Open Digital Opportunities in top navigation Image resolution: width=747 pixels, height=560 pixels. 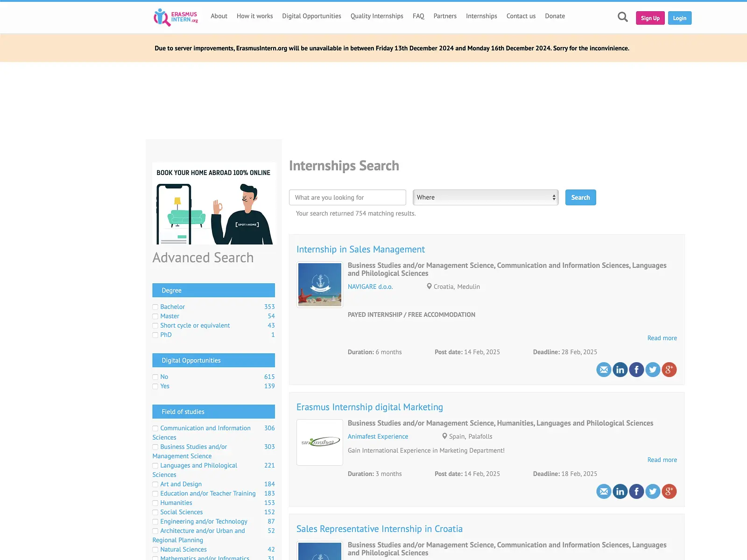pos(311,16)
